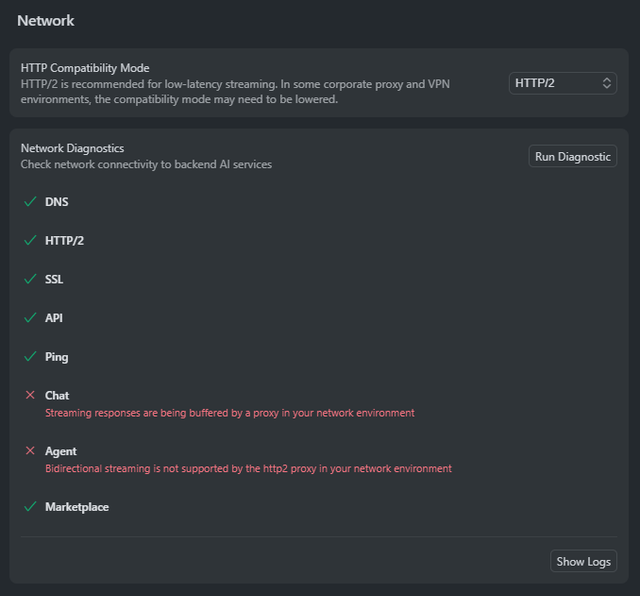The image size is (640, 596).
Task: Run the network diagnostic
Action: click(x=572, y=156)
